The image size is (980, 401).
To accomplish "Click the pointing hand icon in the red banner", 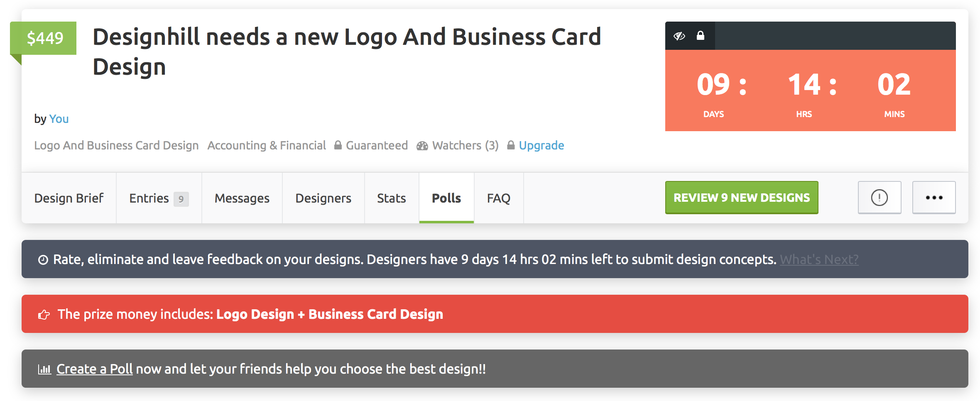I will click(x=44, y=315).
